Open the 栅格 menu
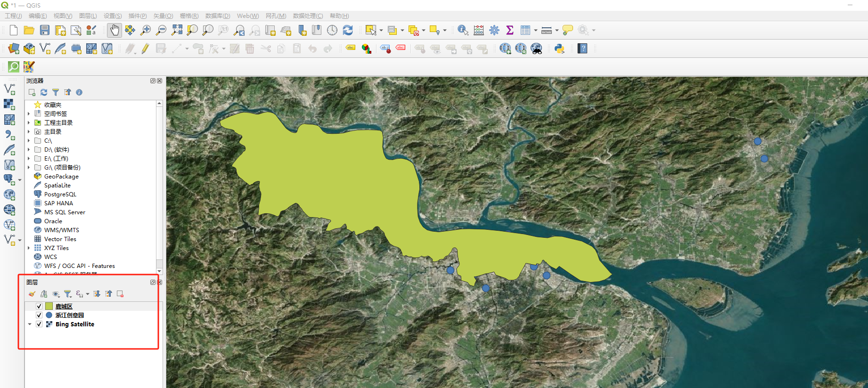This screenshot has width=868, height=388. (x=189, y=16)
